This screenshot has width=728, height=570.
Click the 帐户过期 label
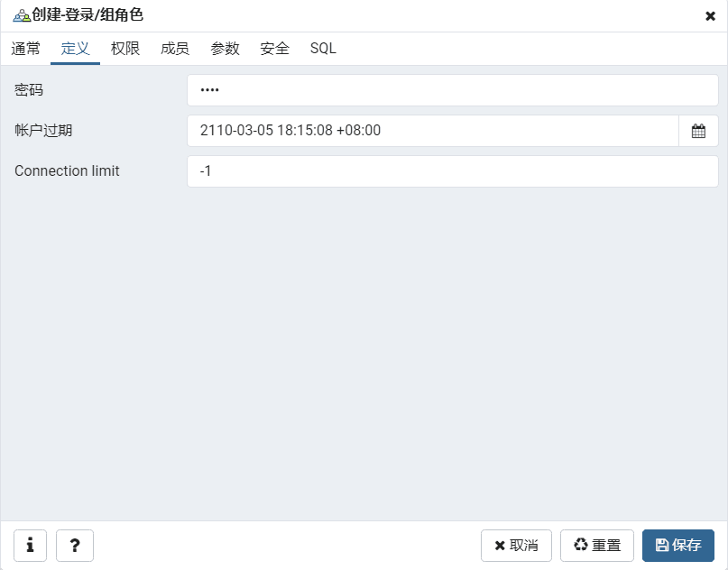click(x=43, y=131)
